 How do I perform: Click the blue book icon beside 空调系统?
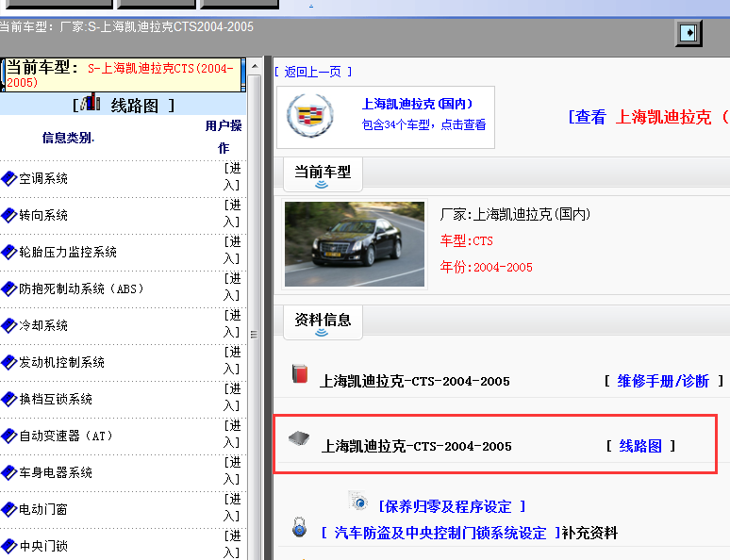click(x=8, y=178)
